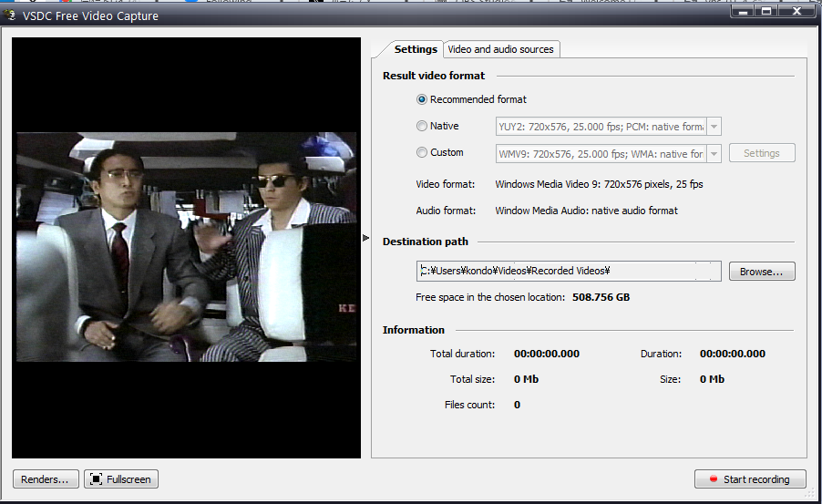The width and height of the screenshot is (822, 504).
Task: Expand the Custom WMV9 format dropdown
Action: pyautogui.click(x=714, y=153)
